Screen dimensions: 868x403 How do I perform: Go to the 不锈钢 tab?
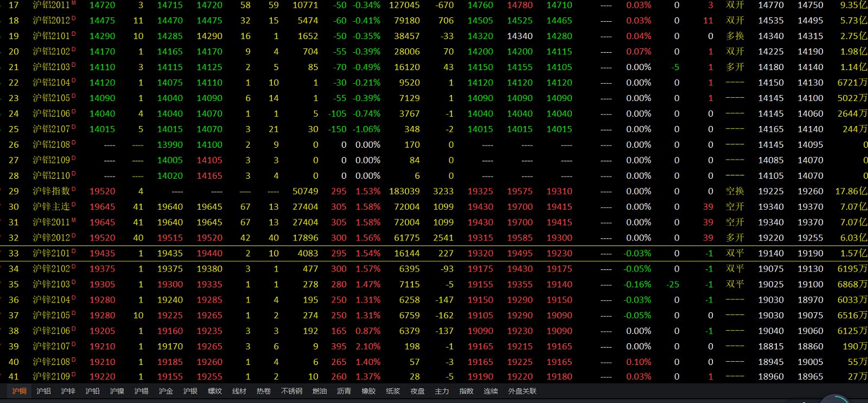[292, 391]
